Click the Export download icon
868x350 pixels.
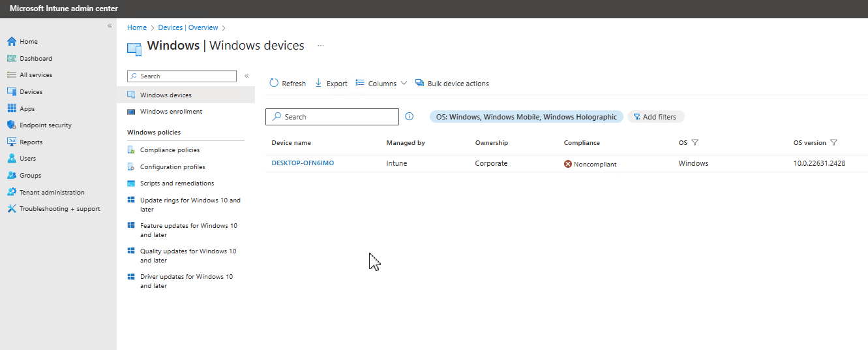click(x=319, y=84)
